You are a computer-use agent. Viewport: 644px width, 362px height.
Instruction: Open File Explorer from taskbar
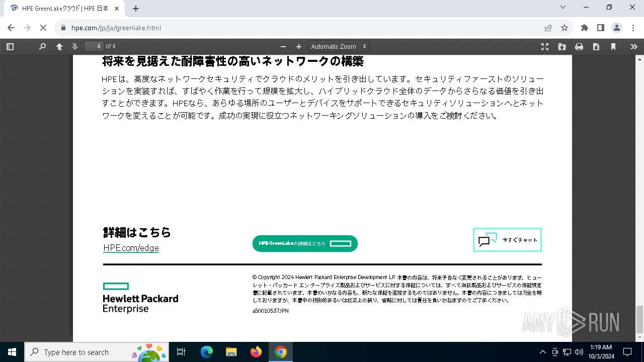point(231,352)
